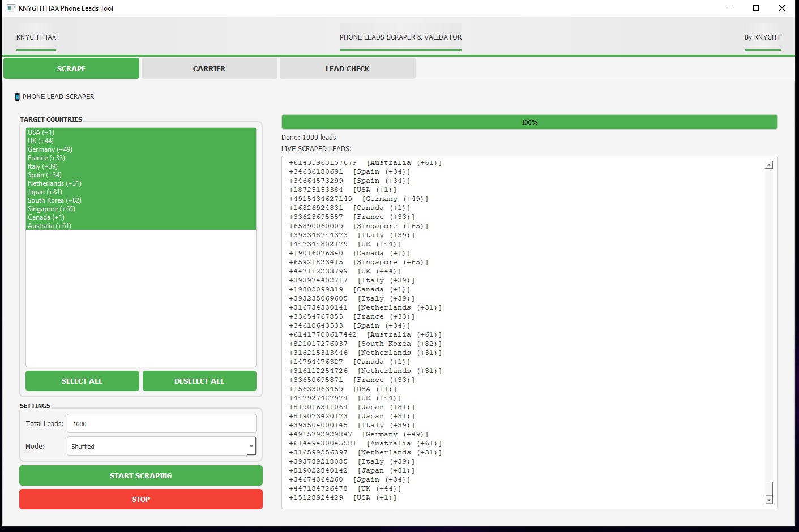Select the SCRAPE tab

click(71, 68)
